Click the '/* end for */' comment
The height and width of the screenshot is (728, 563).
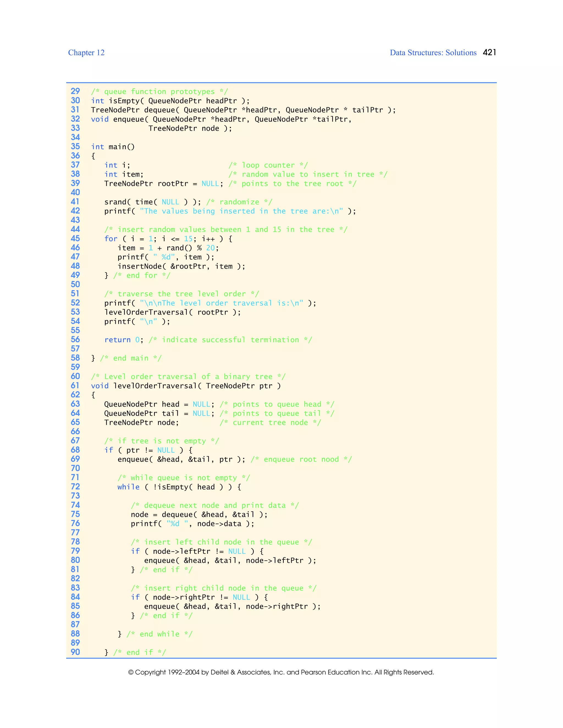pyautogui.click(x=142, y=276)
